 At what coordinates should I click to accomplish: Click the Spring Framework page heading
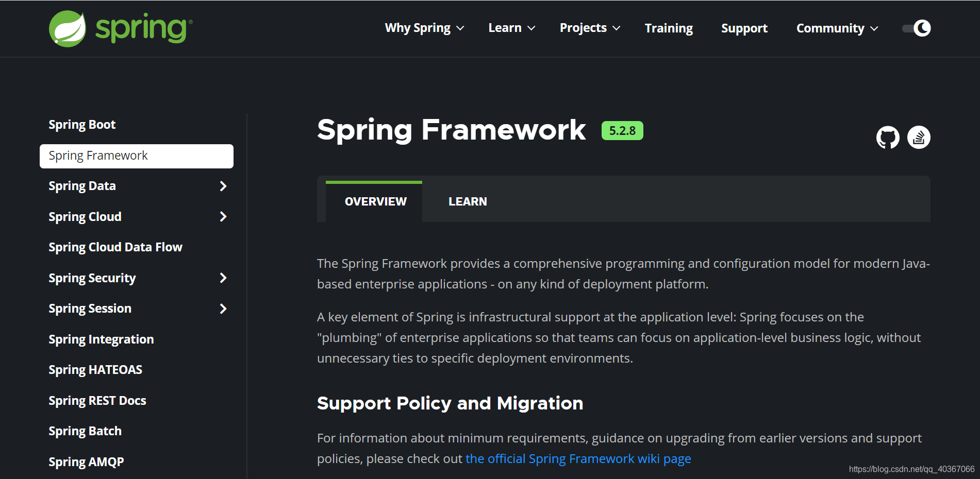(452, 130)
